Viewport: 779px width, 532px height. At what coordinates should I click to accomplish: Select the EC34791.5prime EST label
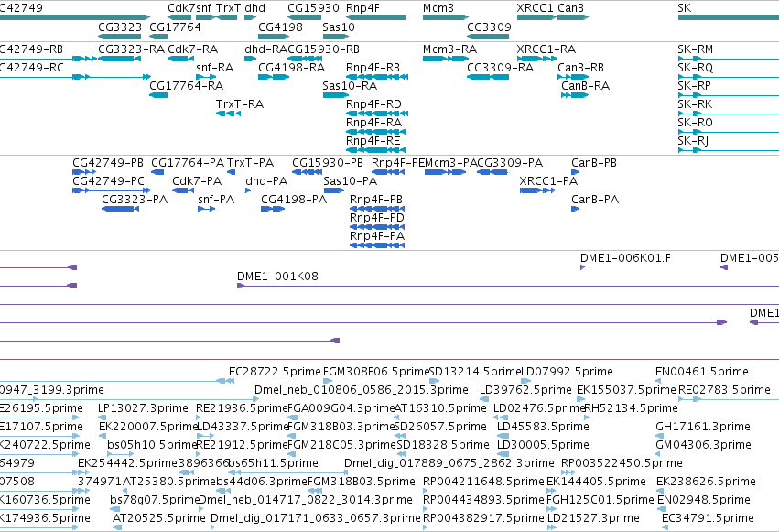[708, 518]
